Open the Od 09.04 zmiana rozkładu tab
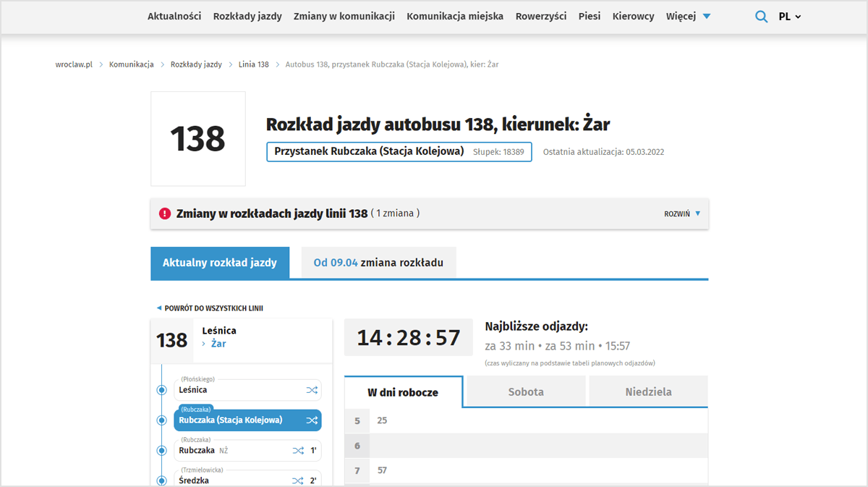The height and width of the screenshot is (487, 868). point(378,263)
